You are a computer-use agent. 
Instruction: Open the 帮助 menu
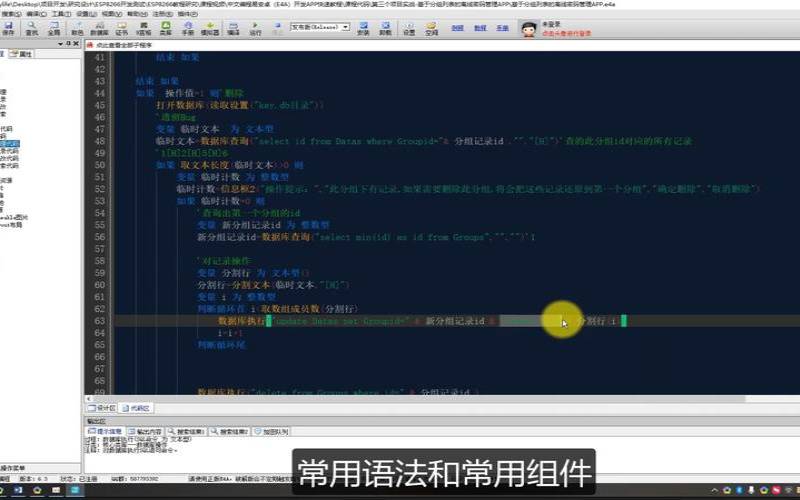click(x=136, y=14)
